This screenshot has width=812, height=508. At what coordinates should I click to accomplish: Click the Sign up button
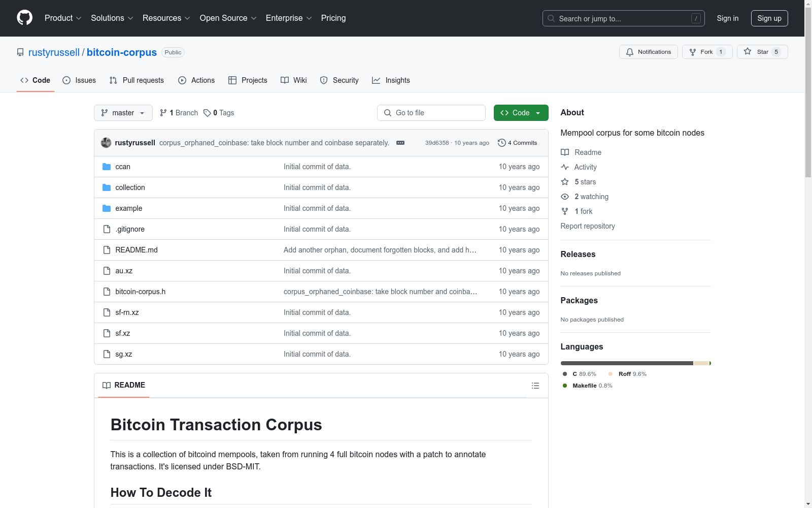[769, 18]
